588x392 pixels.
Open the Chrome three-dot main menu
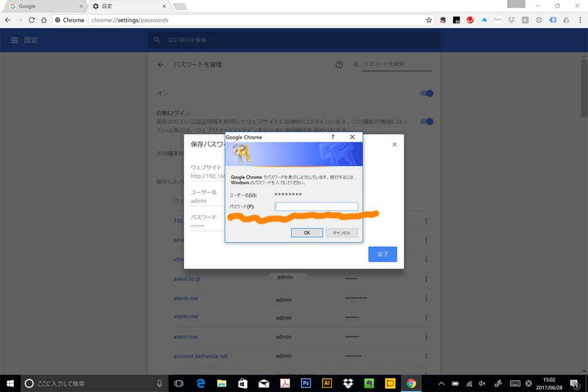580,20
